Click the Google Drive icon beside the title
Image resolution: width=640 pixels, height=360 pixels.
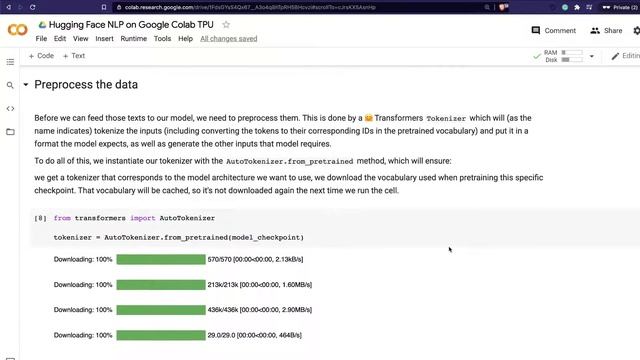[x=42, y=25]
